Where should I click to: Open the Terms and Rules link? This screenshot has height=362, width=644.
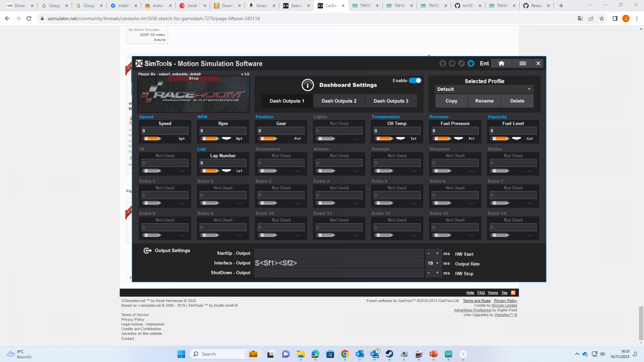pyautogui.click(x=477, y=301)
